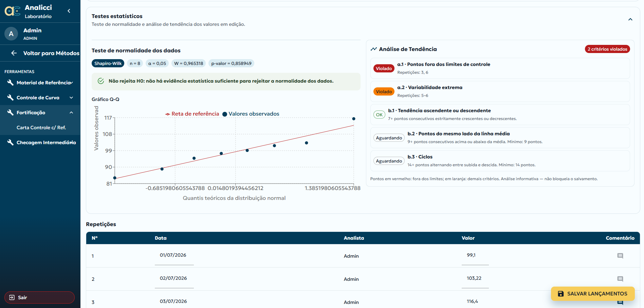Click the wrench icon for Controle de Curva
644x308 pixels.
[11, 98]
